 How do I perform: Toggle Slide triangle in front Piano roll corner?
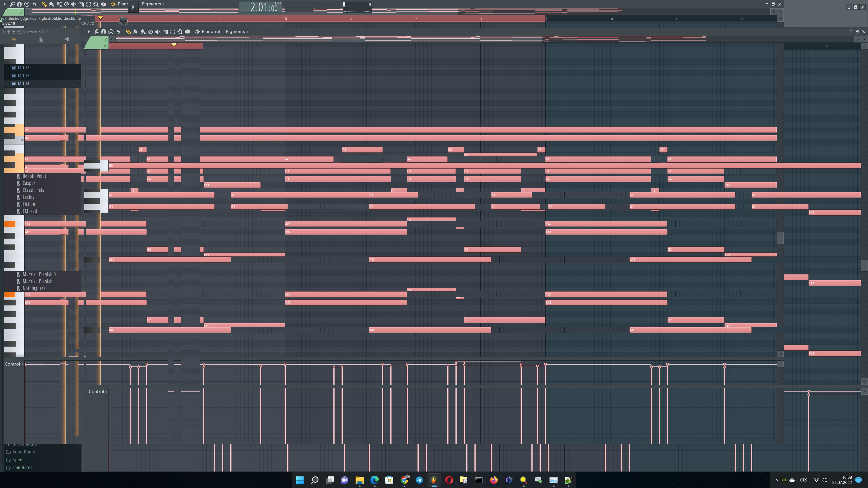(105, 45)
